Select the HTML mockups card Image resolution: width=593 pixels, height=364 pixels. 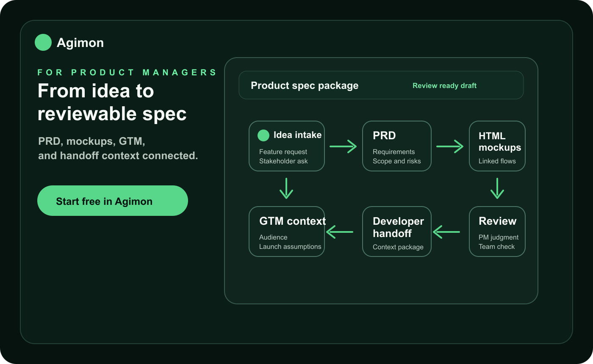(497, 146)
